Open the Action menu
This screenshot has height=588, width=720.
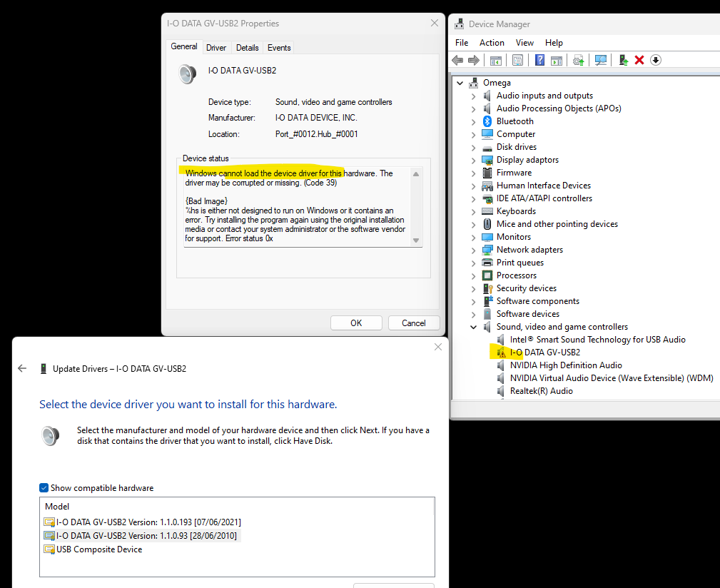tap(492, 43)
